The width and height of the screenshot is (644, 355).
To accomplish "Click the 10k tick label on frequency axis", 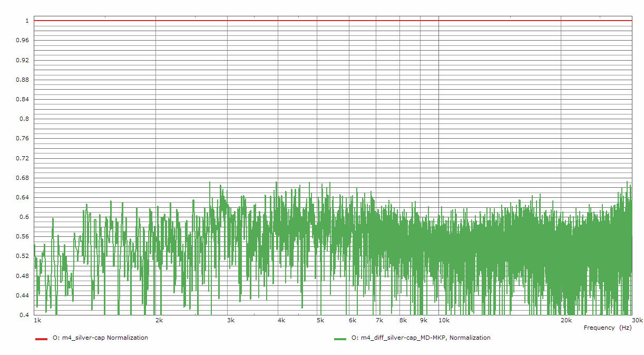I will [x=444, y=320].
